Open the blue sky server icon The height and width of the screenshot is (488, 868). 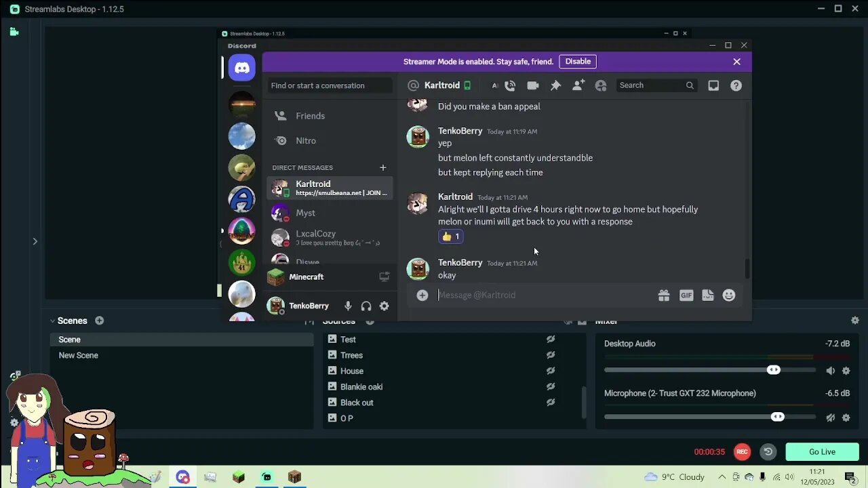tap(242, 136)
